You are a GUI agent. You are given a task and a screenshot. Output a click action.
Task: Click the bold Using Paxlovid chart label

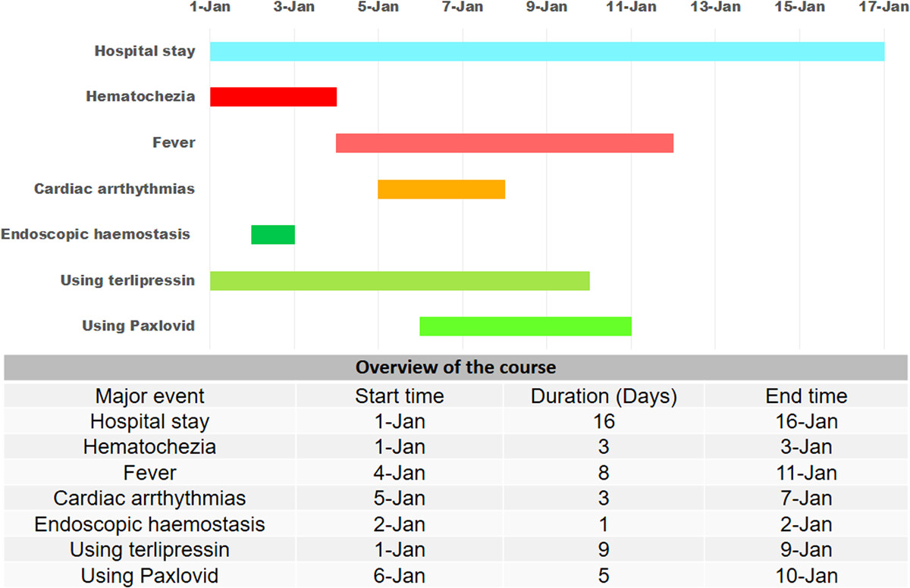click(x=139, y=326)
